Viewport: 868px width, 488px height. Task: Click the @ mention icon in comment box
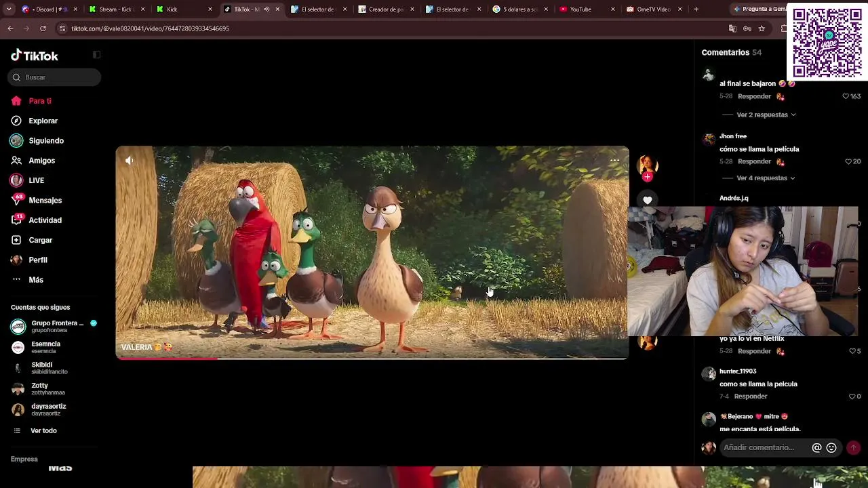click(817, 447)
